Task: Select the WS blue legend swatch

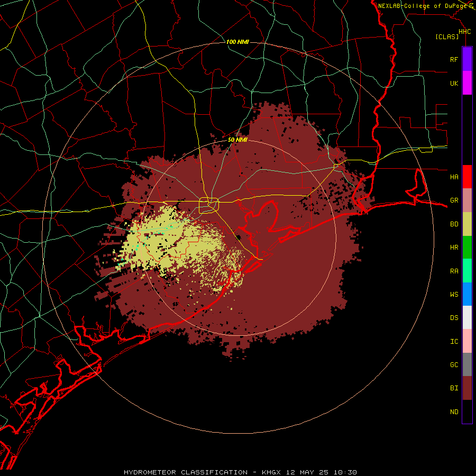Action: click(467, 294)
